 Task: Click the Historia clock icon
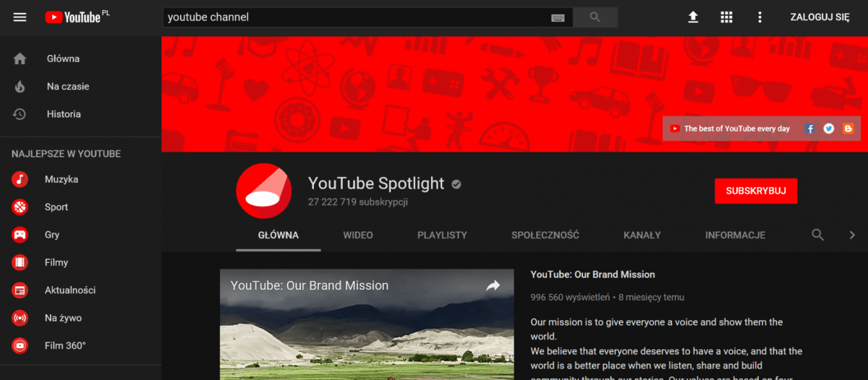point(20,114)
